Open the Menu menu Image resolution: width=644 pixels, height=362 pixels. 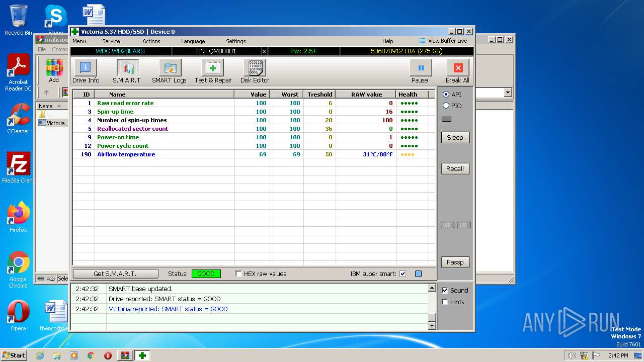point(79,41)
